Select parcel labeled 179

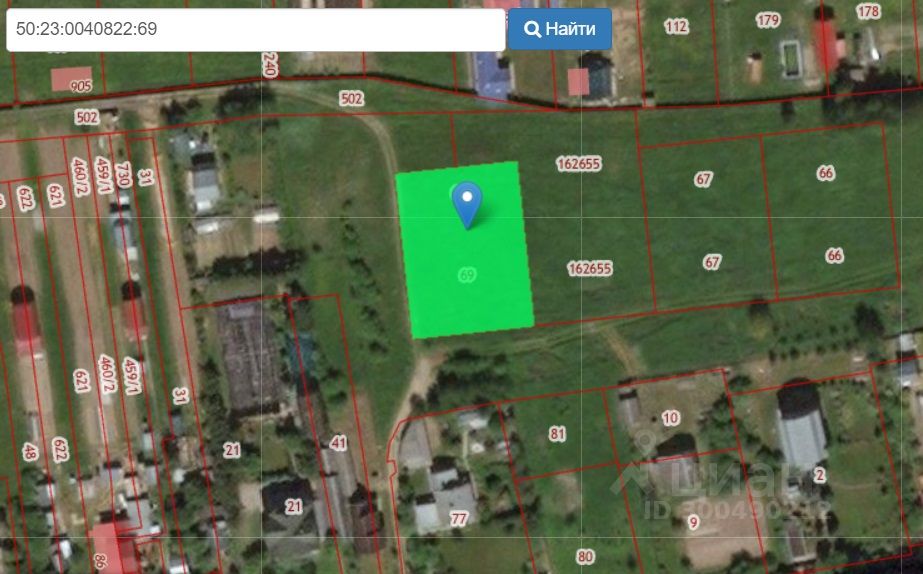pyautogui.click(x=768, y=21)
